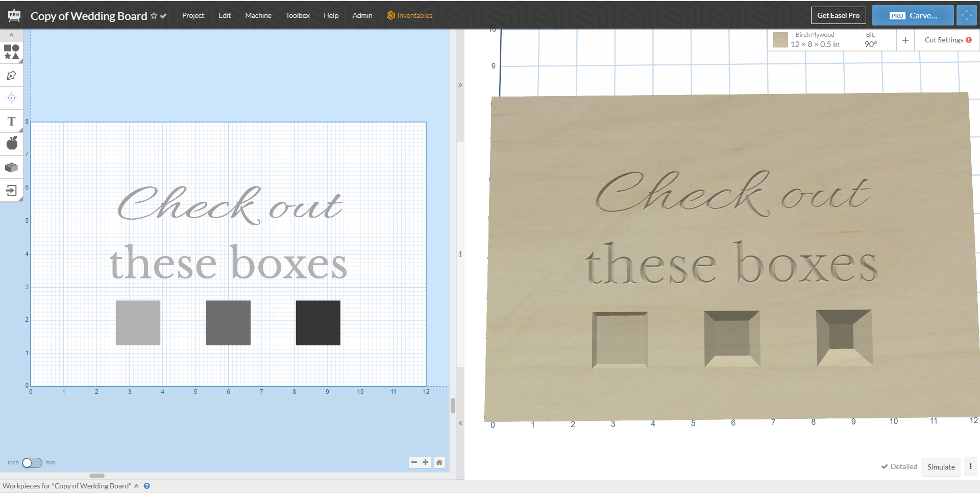
Task: Zoom in with the plus icon
Action: pos(426,462)
